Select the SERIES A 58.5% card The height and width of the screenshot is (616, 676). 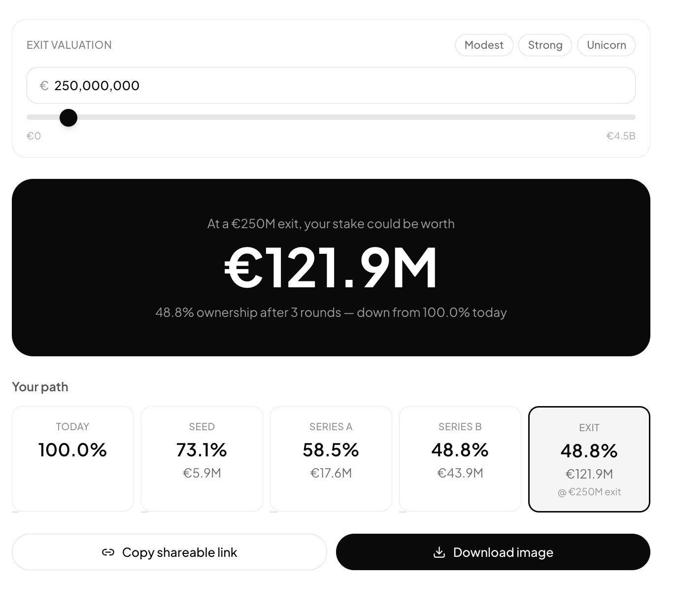(x=331, y=458)
